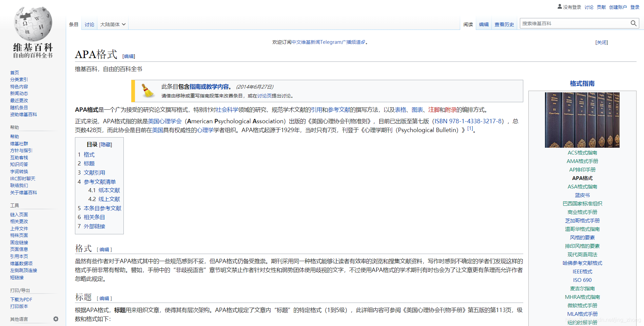Click 编辑 beside the 格式 section heading
This screenshot has width=644, height=326.
[104, 250]
